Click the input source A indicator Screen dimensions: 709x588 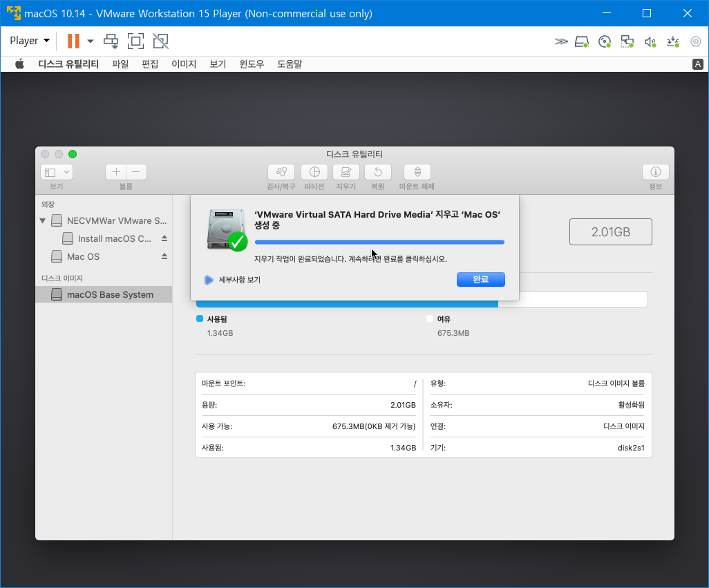pos(698,64)
